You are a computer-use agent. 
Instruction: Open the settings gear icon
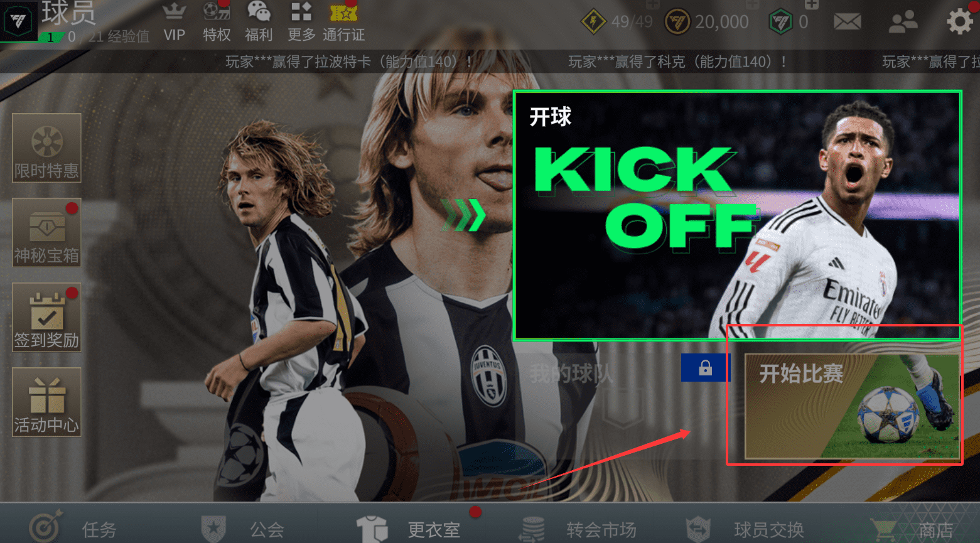(x=959, y=23)
